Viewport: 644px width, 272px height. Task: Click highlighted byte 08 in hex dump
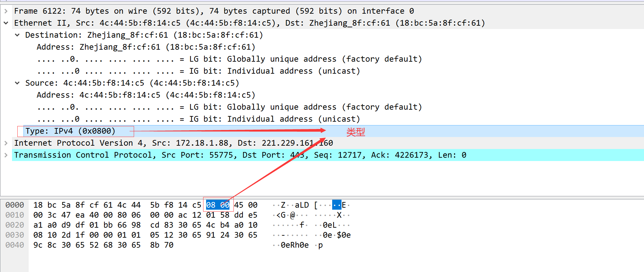click(211, 205)
